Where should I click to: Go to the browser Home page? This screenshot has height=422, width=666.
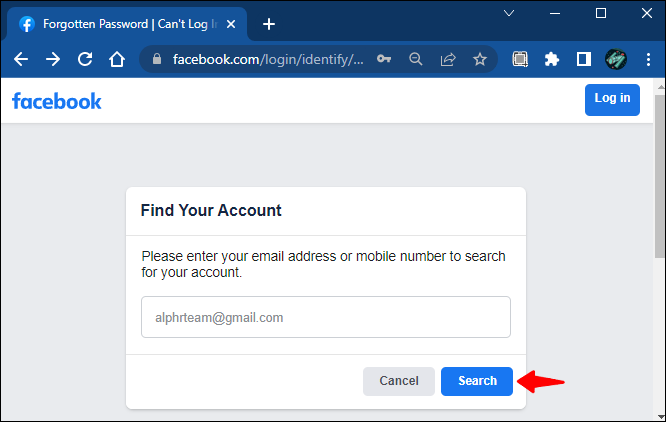click(x=117, y=59)
